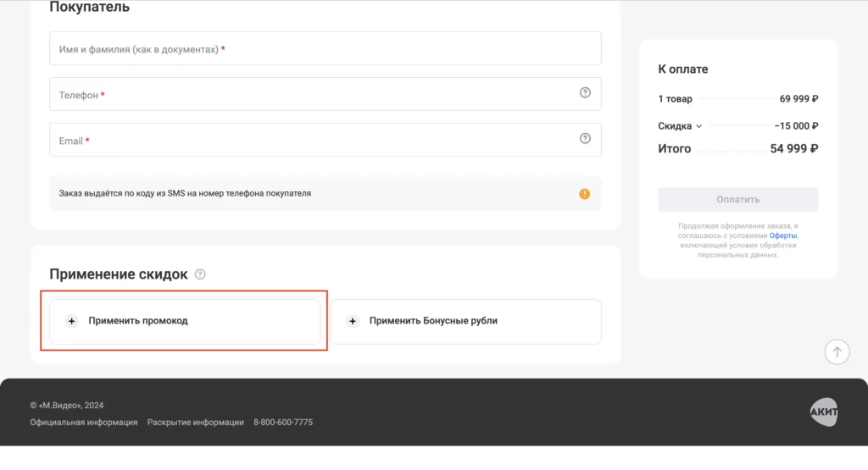Click the SMS code order notice text
The height and width of the screenshot is (470, 868).
click(185, 194)
